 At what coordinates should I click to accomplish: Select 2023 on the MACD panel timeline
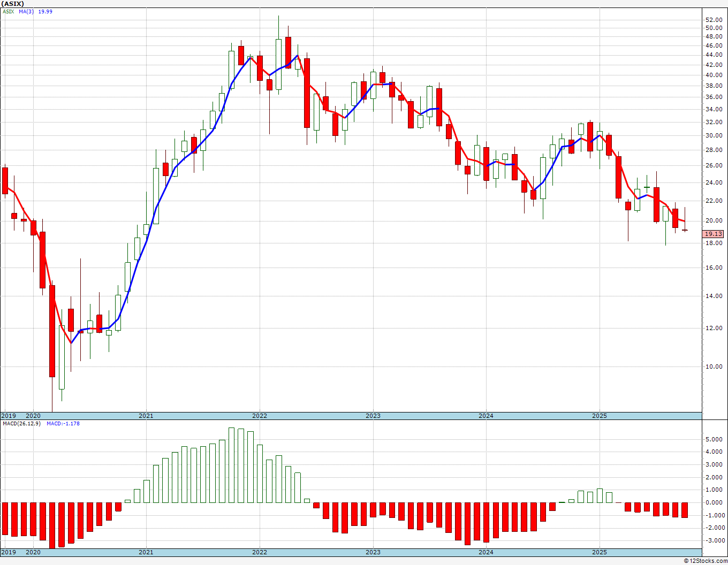coord(373,552)
